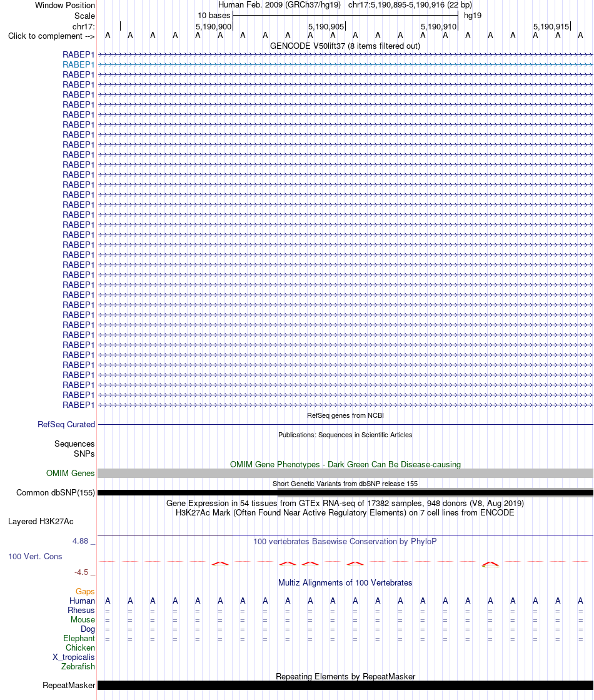Click the black Common dbSNP variant bar
The image size is (594, 700).
(345, 493)
